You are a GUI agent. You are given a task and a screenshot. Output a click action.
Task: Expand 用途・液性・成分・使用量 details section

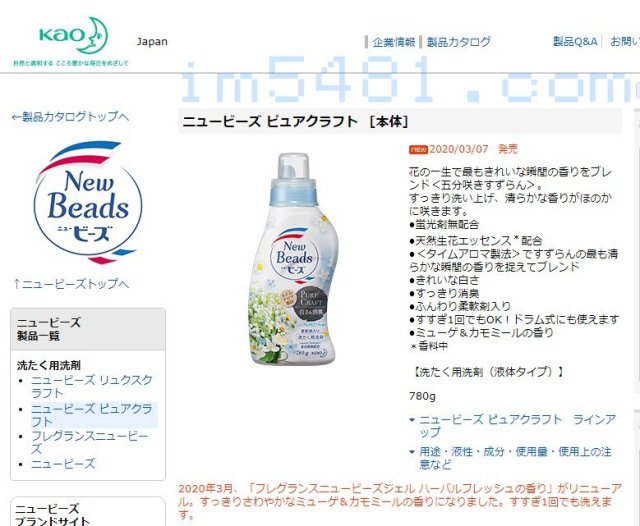(510, 458)
